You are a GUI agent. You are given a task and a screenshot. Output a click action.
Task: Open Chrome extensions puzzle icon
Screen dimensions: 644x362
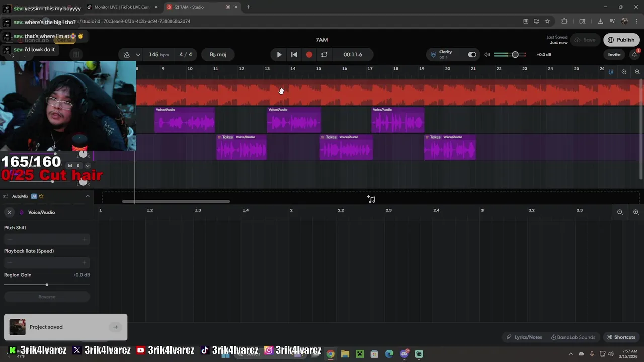(x=564, y=21)
